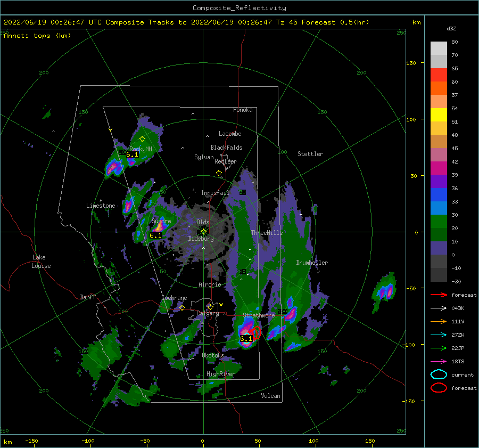This screenshot has height=448, width=479.
Task: Click the yellow diamond marker below RedDeer
Action: pyautogui.click(x=219, y=173)
